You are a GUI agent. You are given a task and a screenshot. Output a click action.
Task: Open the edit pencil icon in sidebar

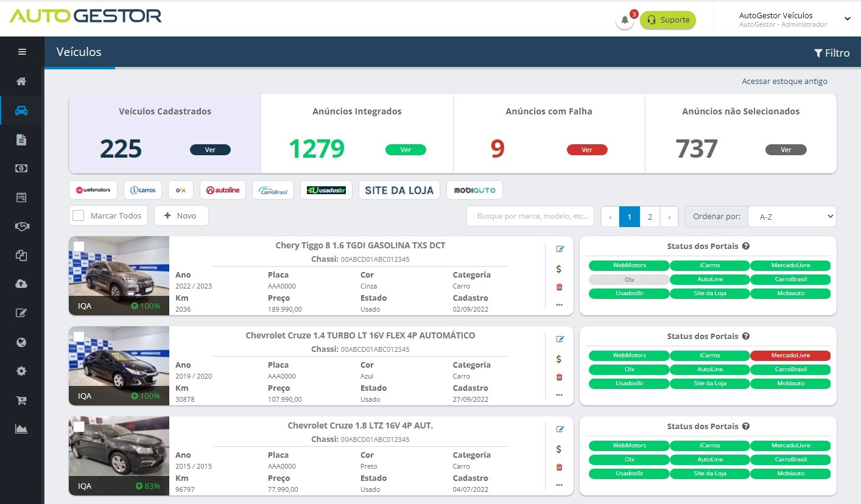(21, 313)
